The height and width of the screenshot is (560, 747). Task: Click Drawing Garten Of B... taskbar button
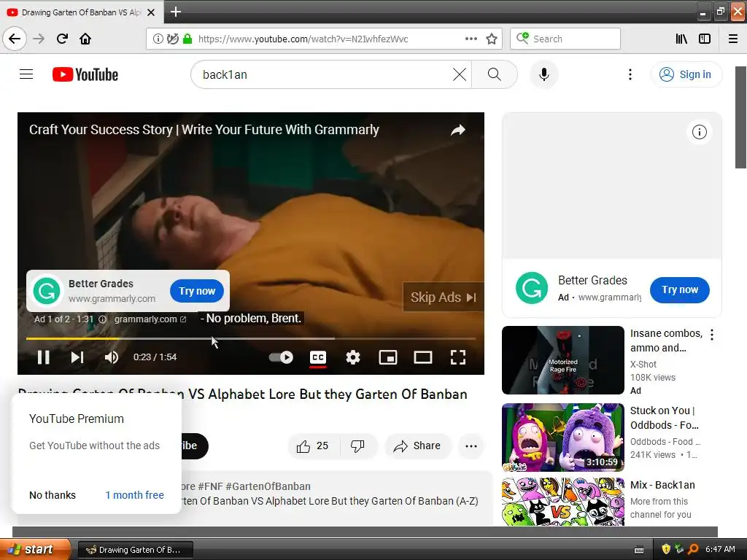pyautogui.click(x=135, y=550)
